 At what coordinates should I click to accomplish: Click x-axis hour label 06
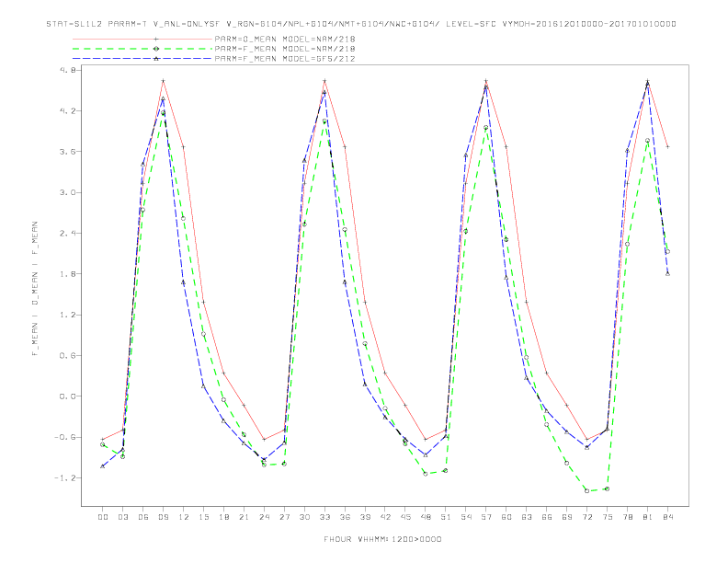click(x=143, y=517)
